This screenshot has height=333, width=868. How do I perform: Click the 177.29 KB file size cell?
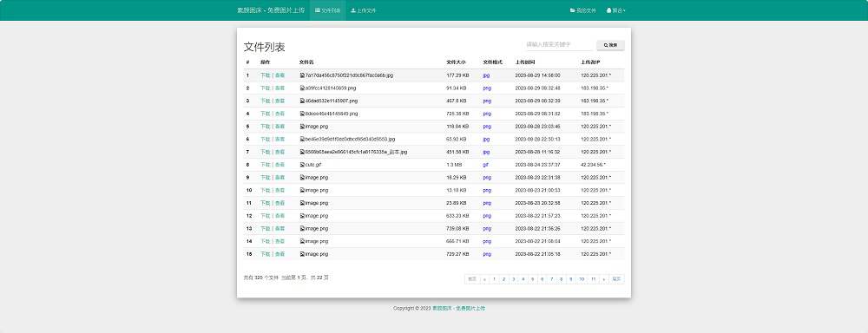457,75
